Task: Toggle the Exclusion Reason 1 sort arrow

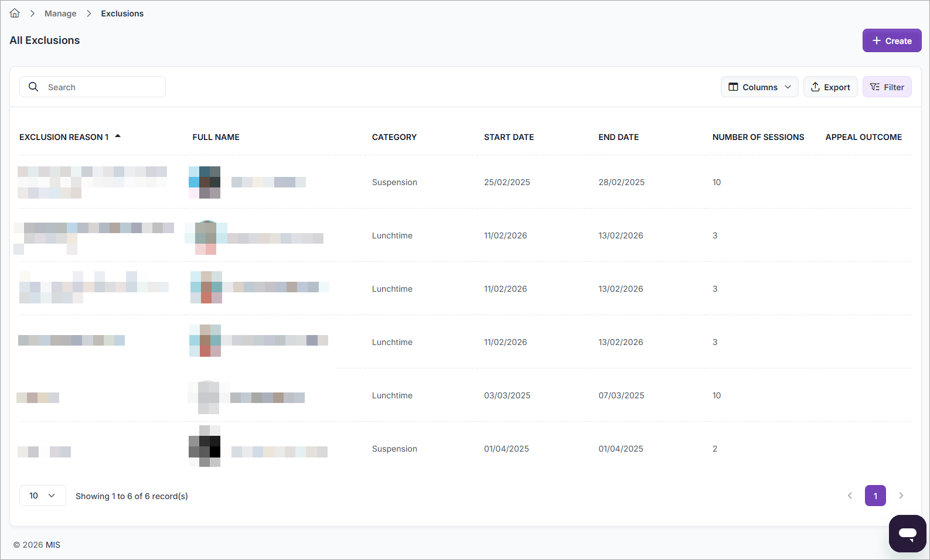Action: (x=118, y=136)
